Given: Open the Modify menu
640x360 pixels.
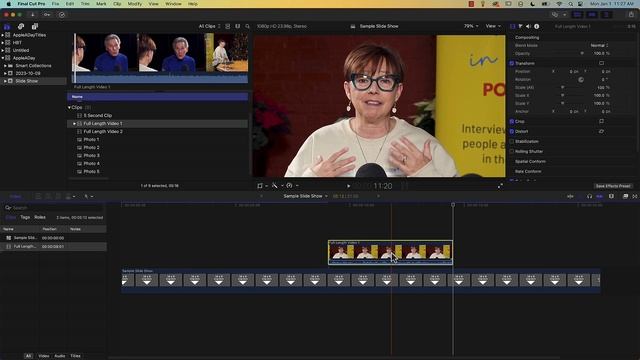Looking at the screenshot, I should point(135,4).
